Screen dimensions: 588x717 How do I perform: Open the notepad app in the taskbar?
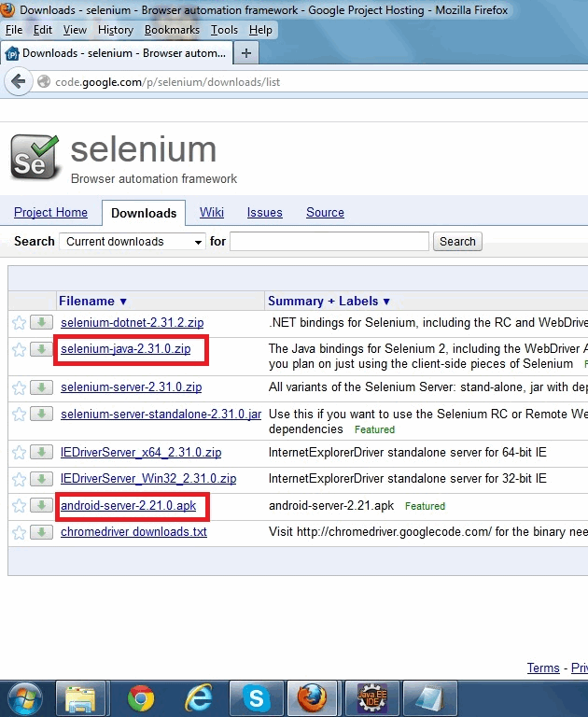point(429,698)
